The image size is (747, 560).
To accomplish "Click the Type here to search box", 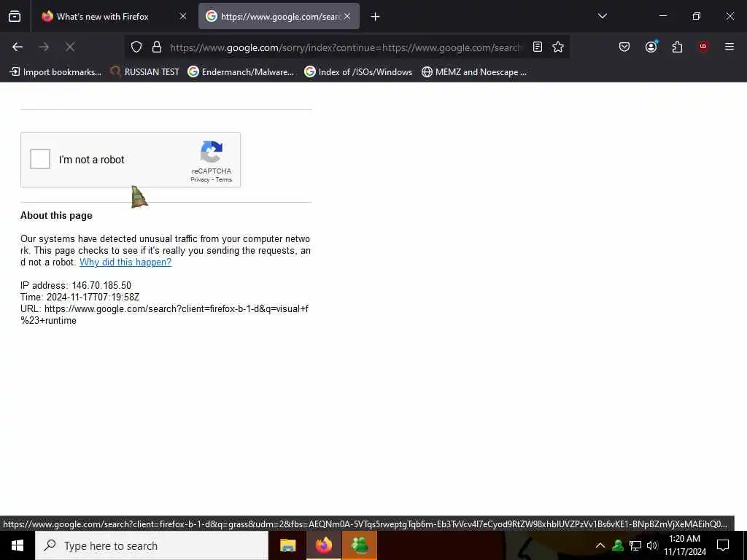I will [152, 545].
